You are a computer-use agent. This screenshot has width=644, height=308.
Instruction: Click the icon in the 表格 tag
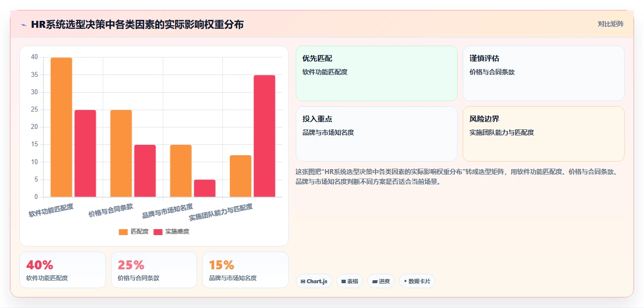point(343,281)
